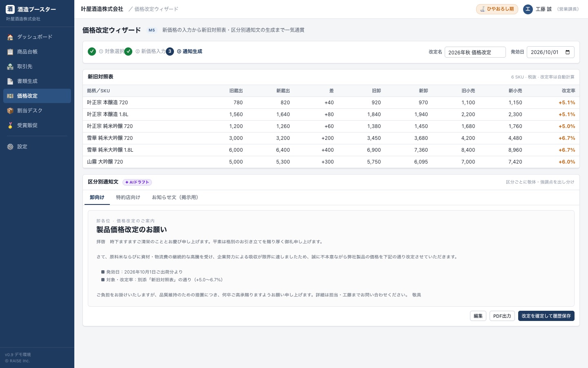Click the 書類生成 document icon
The height and width of the screenshot is (368, 588).
coord(10,81)
